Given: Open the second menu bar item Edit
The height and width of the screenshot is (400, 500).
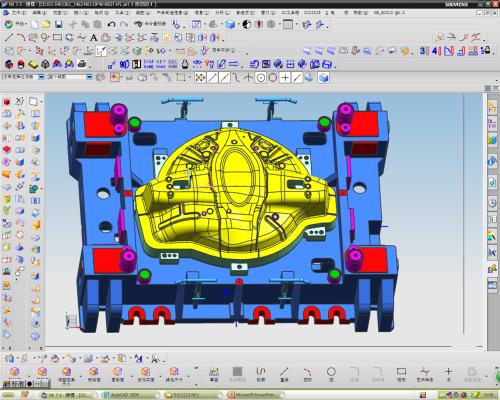Looking at the screenshot, I should coord(39,12).
